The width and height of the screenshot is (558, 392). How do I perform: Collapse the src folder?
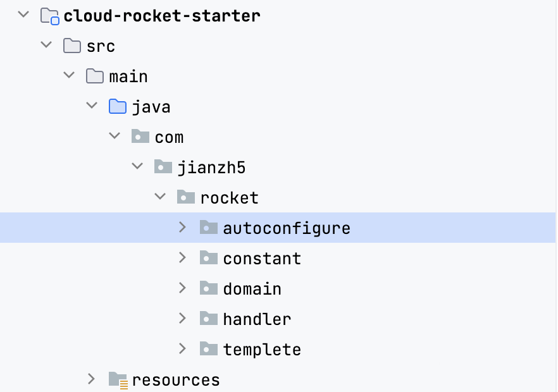[x=46, y=46]
